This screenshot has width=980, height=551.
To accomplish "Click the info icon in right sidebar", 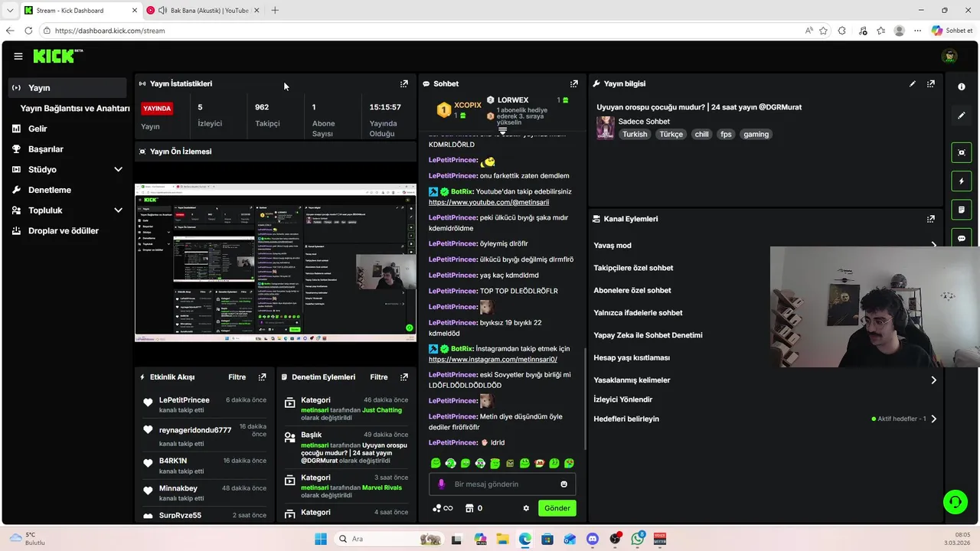I will pos(962,87).
